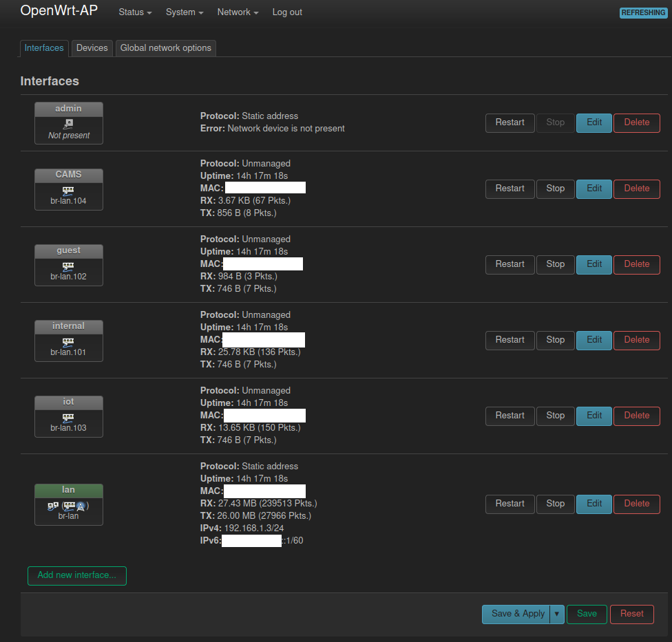The height and width of the screenshot is (642, 672).
Task: Open Global network options tab
Action: (166, 48)
